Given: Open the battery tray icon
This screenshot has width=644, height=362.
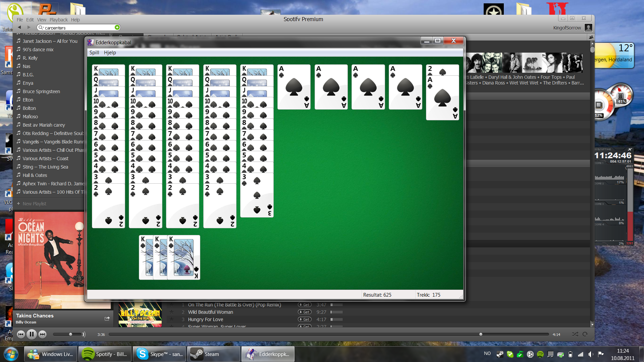Looking at the screenshot, I should 570,354.
